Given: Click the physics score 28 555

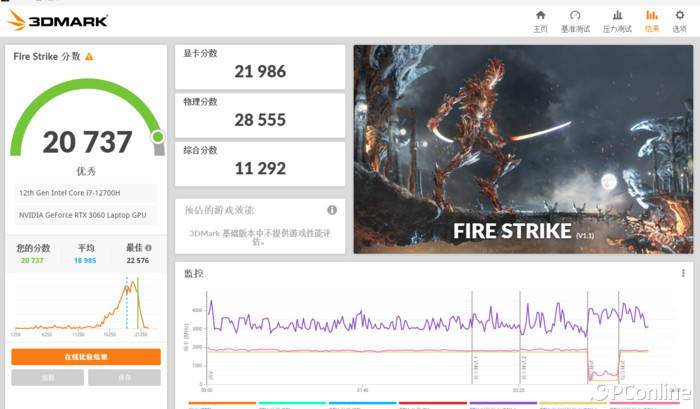Looking at the screenshot, I should click(x=260, y=120).
